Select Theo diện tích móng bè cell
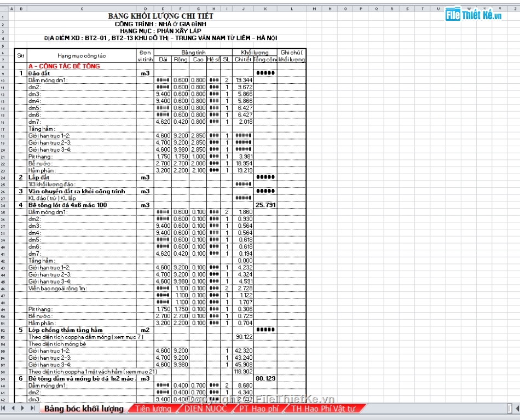 pyautogui.click(x=82, y=344)
